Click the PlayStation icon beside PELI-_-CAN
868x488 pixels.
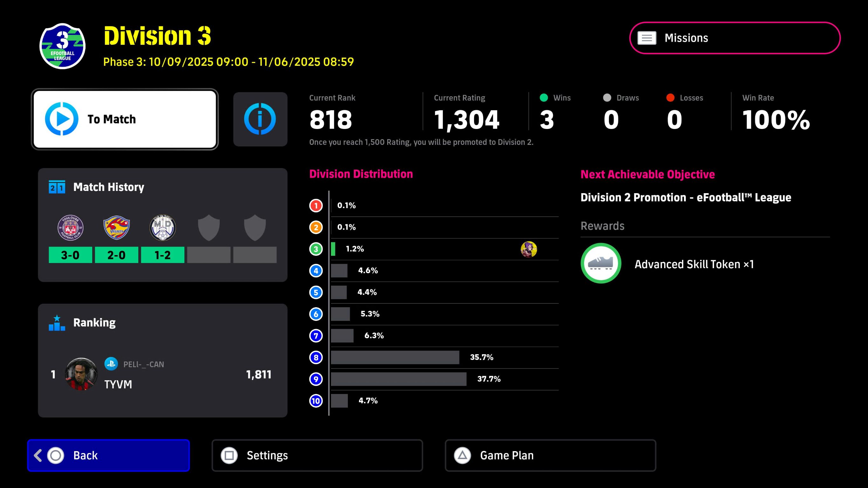click(x=111, y=364)
